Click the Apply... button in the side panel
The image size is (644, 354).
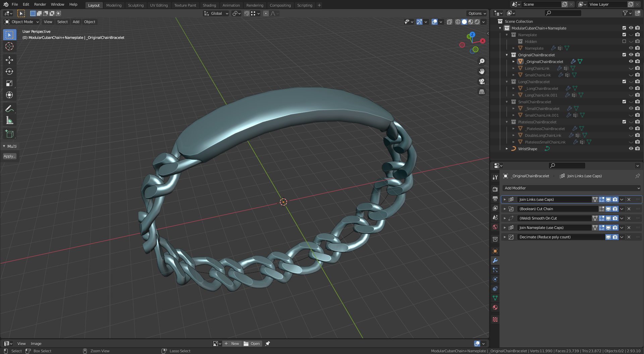(x=10, y=156)
